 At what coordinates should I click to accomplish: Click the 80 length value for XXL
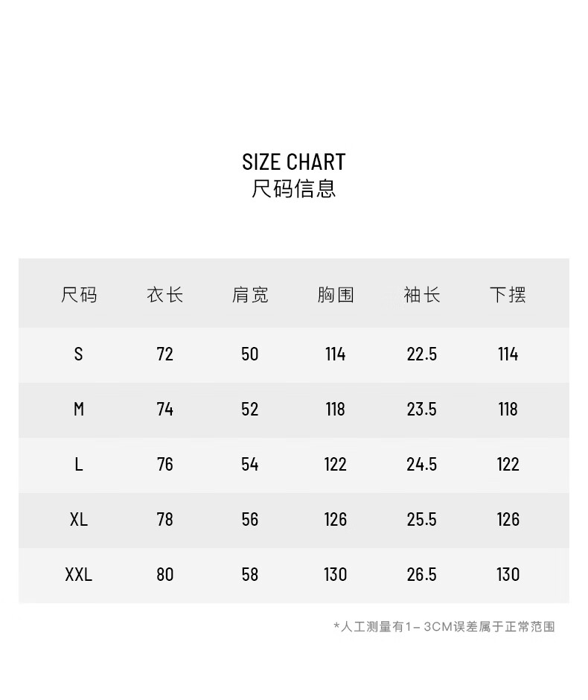164,574
